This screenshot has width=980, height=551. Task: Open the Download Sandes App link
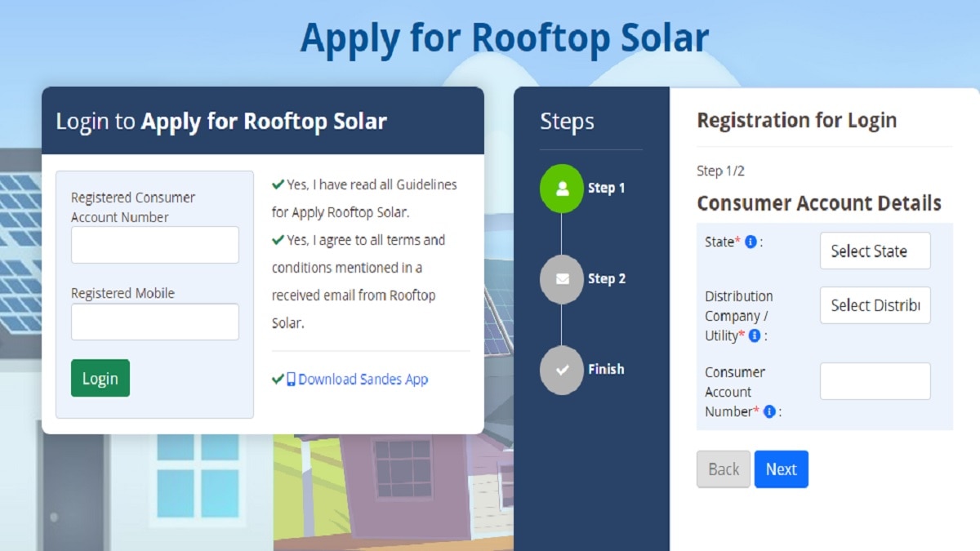point(363,379)
